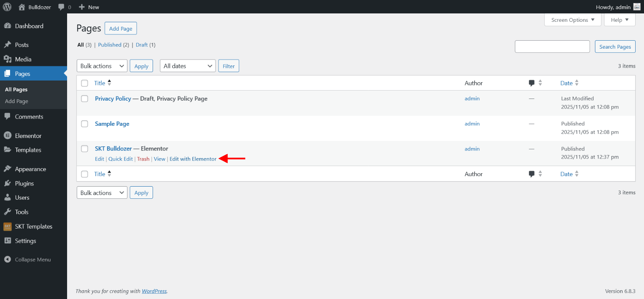Open the top Bulk actions dropdown
Screen dimensions: 644x299
coord(102,66)
